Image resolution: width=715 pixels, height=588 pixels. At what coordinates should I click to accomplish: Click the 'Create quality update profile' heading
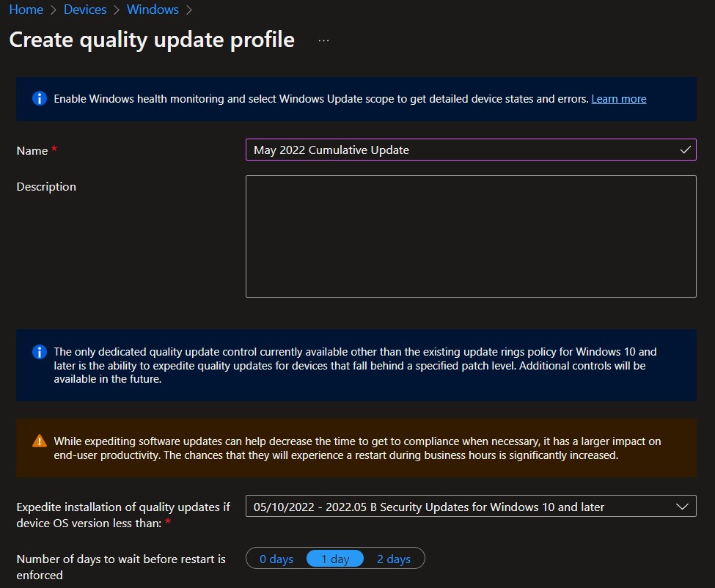click(152, 40)
